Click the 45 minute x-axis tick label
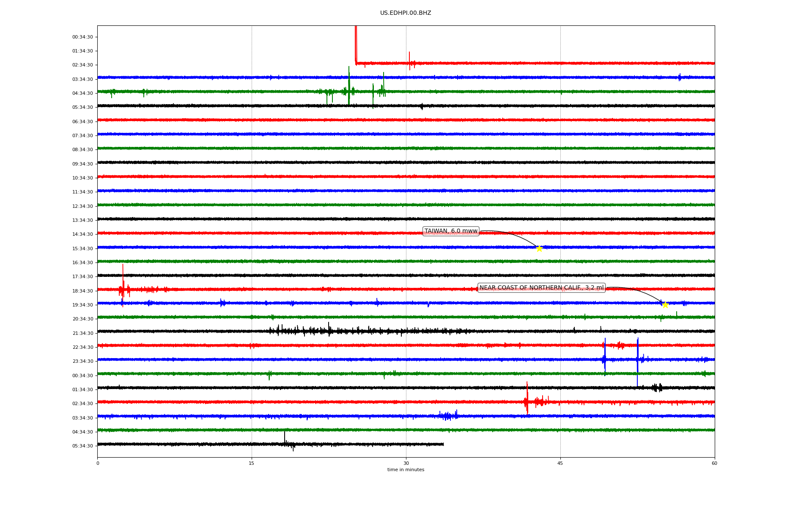 pos(560,463)
